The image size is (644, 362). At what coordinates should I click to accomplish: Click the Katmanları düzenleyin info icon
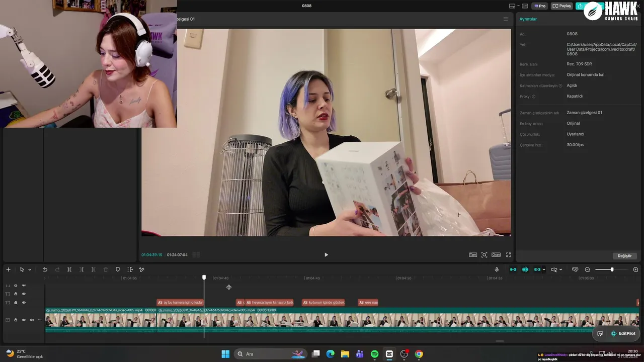560,86
